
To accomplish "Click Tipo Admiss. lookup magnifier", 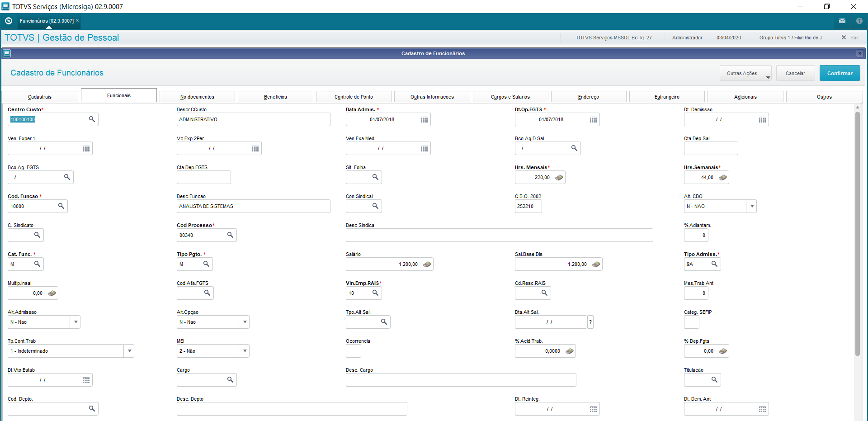I will 714,264.
